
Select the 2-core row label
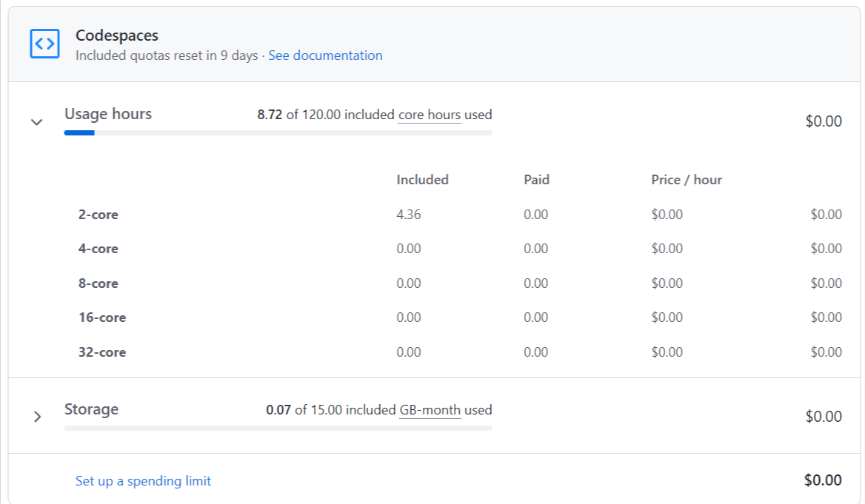(98, 215)
